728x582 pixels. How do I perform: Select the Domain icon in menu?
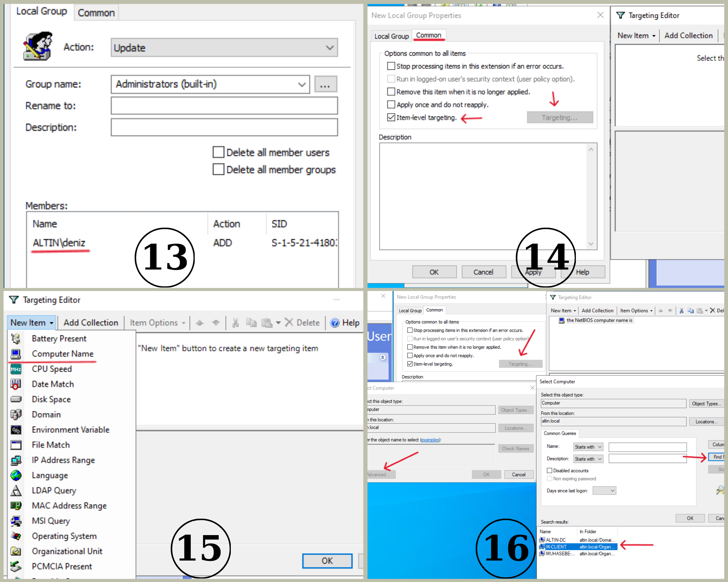tap(16, 415)
